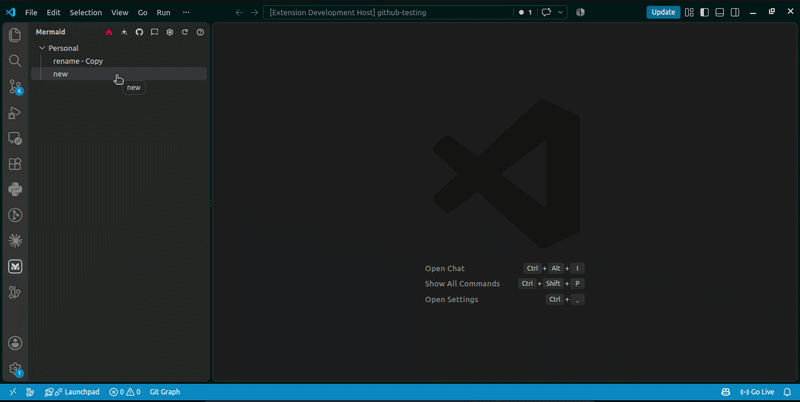
Task: Click the 'Open Settings' hint text
Action: (x=452, y=299)
